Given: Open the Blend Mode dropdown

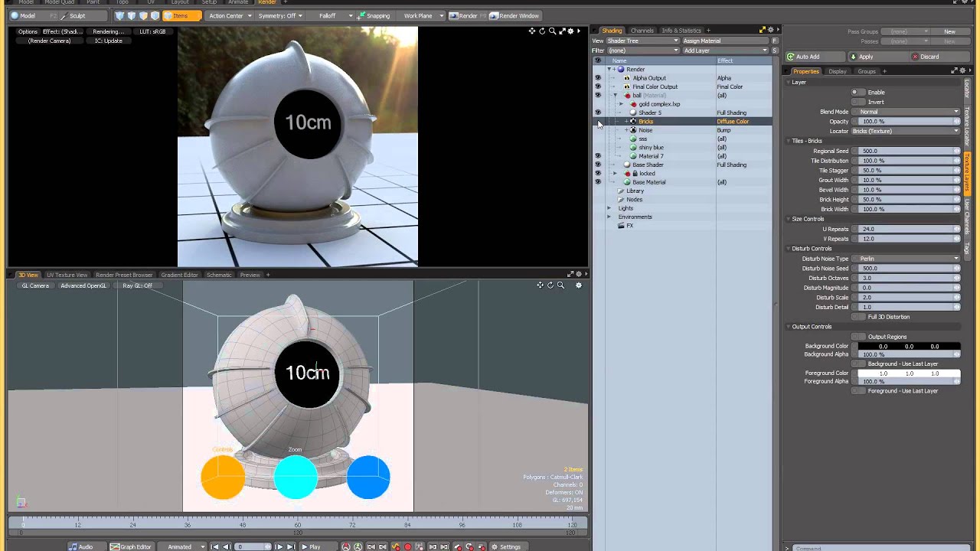Looking at the screenshot, I should (906, 112).
